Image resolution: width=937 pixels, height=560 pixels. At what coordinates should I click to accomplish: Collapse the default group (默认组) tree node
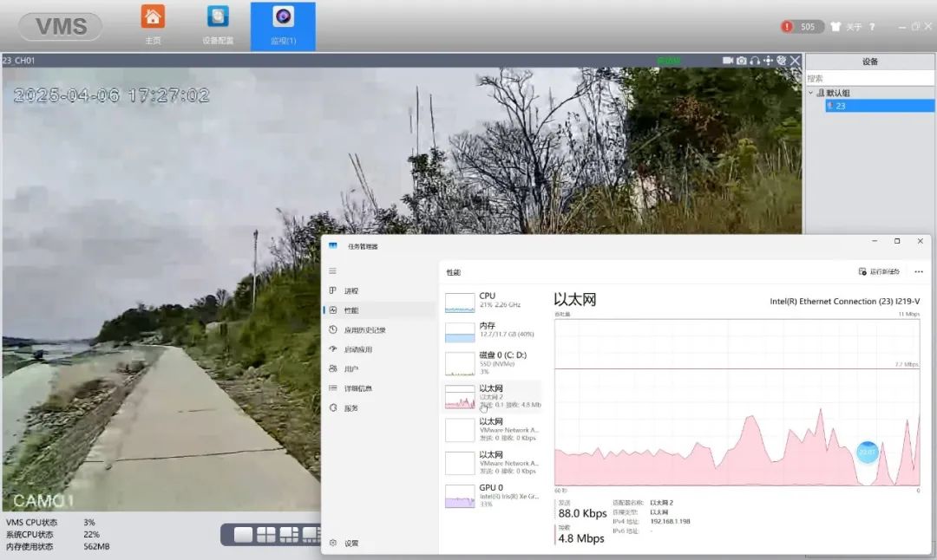click(x=811, y=93)
